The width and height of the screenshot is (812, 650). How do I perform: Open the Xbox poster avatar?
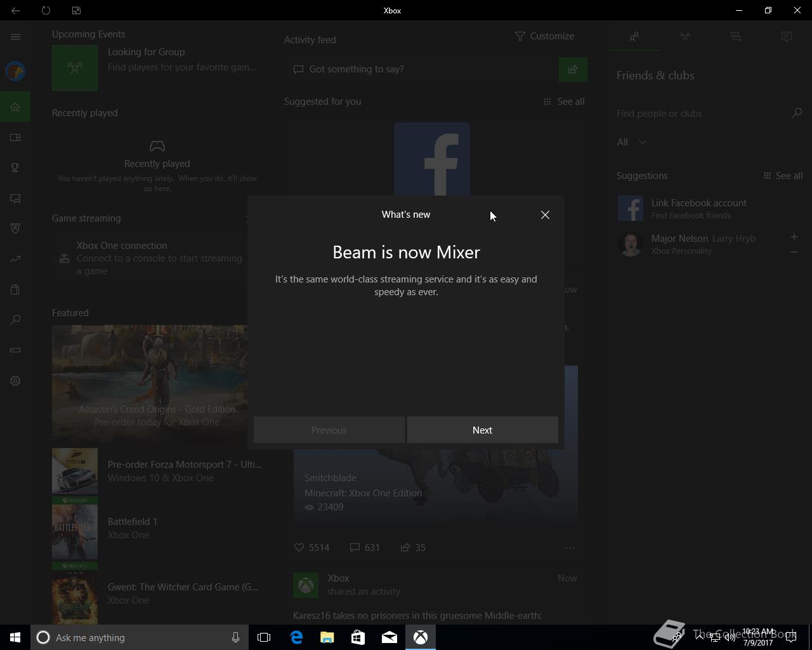pos(306,585)
